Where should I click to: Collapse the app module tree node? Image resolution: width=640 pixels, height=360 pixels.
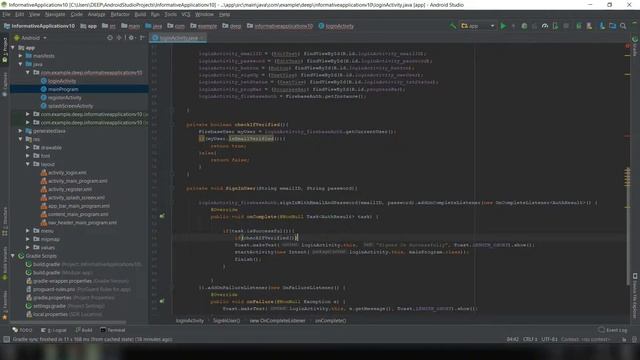[x=13, y=48]
